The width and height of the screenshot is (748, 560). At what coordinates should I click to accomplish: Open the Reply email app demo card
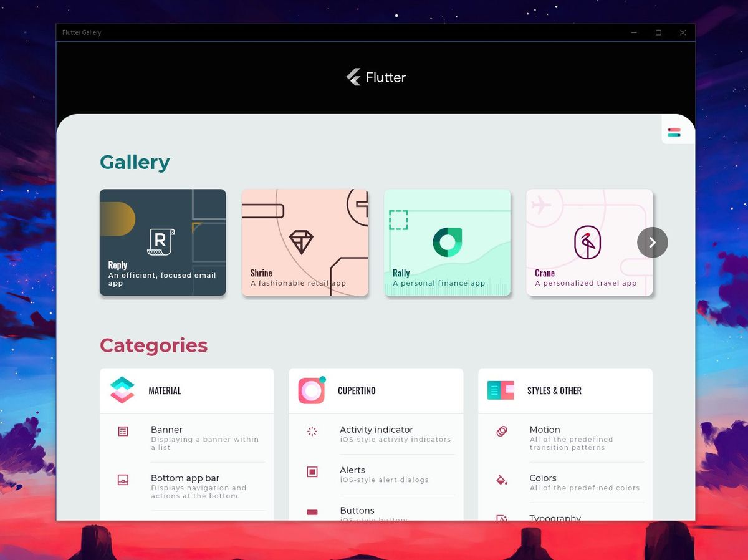tap(163, 242)
